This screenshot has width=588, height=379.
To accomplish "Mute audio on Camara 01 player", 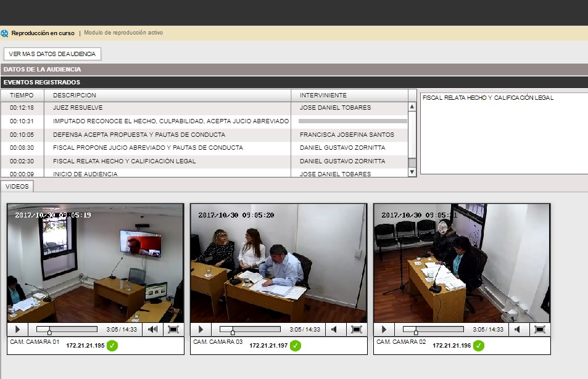I will 153,330.
